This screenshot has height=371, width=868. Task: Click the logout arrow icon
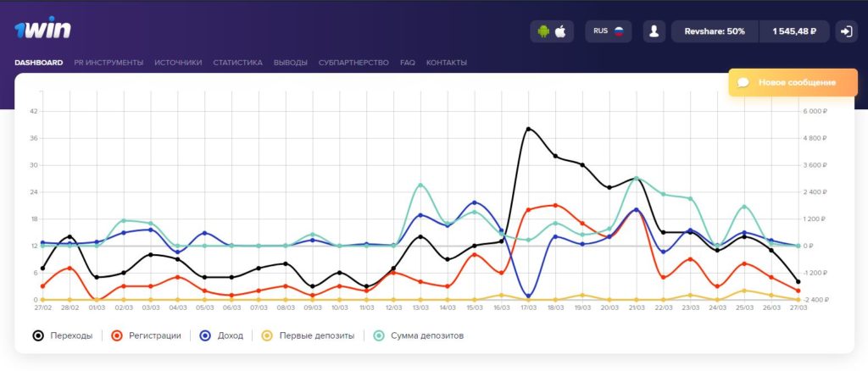coord(847,31)
